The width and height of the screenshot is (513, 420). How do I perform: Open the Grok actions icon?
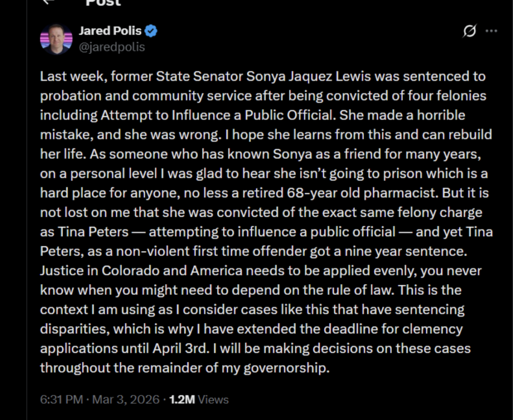pos(469,32)
